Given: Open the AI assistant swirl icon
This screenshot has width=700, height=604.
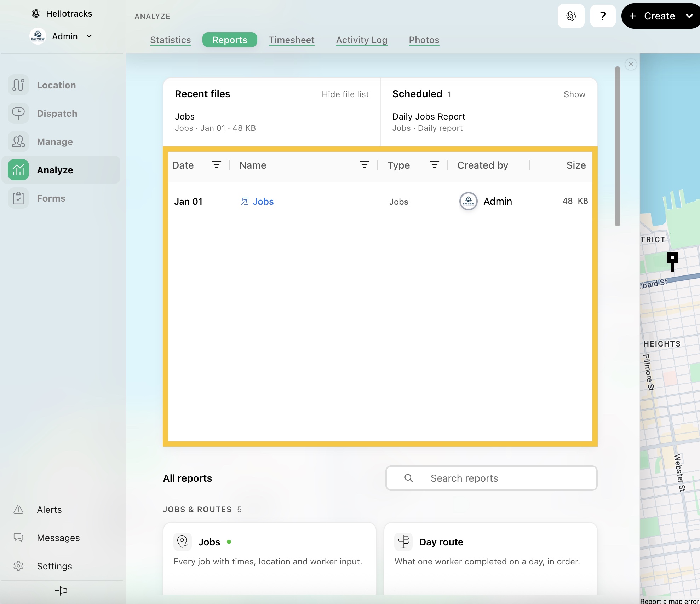Looking at the screenshot, I should (571, 16).
